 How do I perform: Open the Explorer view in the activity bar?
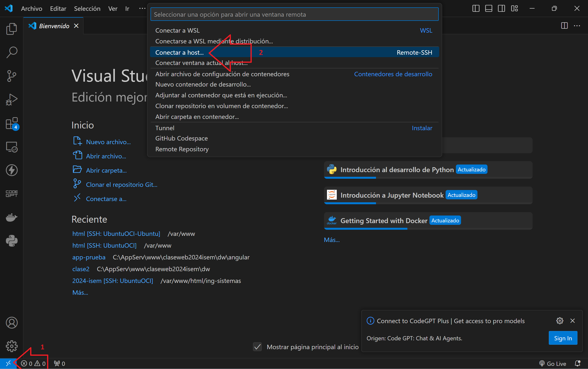pyautogui.click(x=12, y=29)
